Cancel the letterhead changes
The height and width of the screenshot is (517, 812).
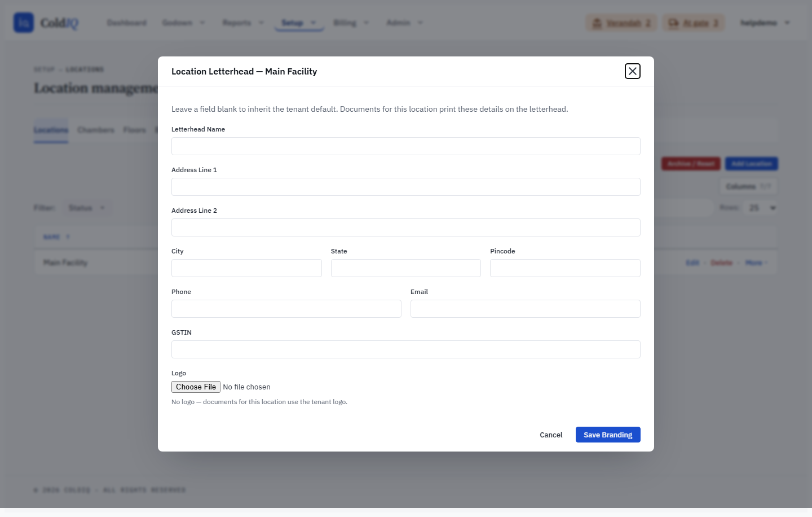tap(551, 435)
